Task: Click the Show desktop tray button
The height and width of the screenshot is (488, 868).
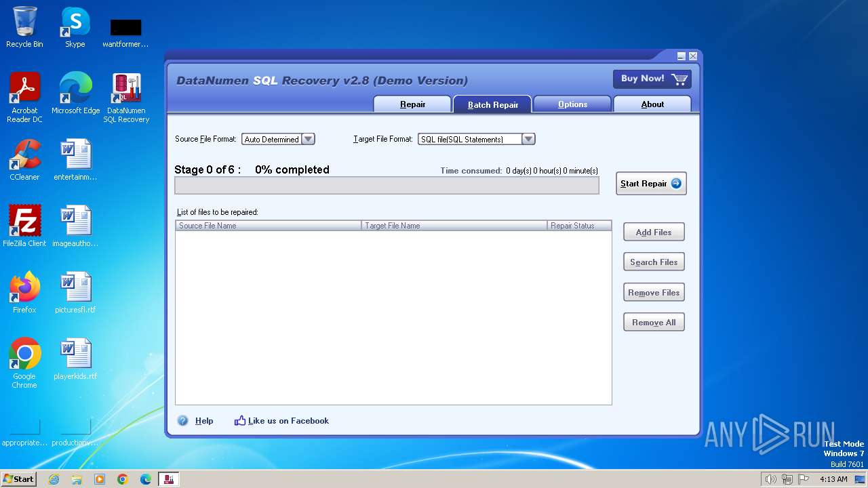Action: pos(860,479)
